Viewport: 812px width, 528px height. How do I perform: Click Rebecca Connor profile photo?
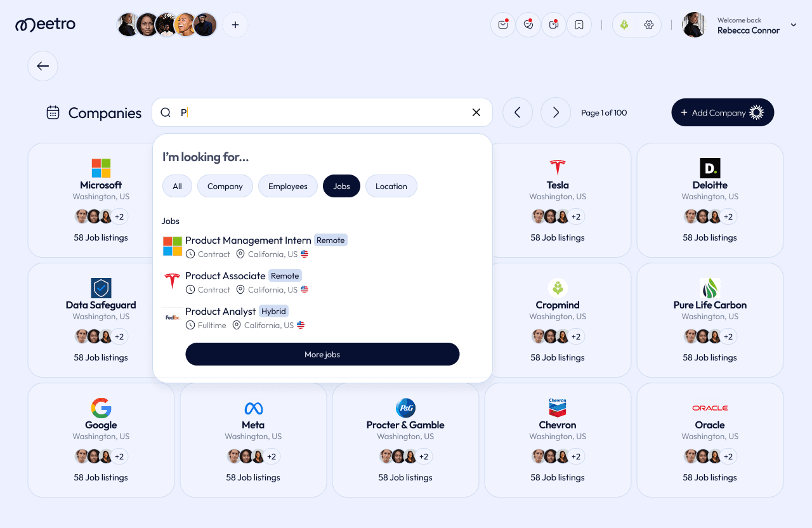point(695,25)
